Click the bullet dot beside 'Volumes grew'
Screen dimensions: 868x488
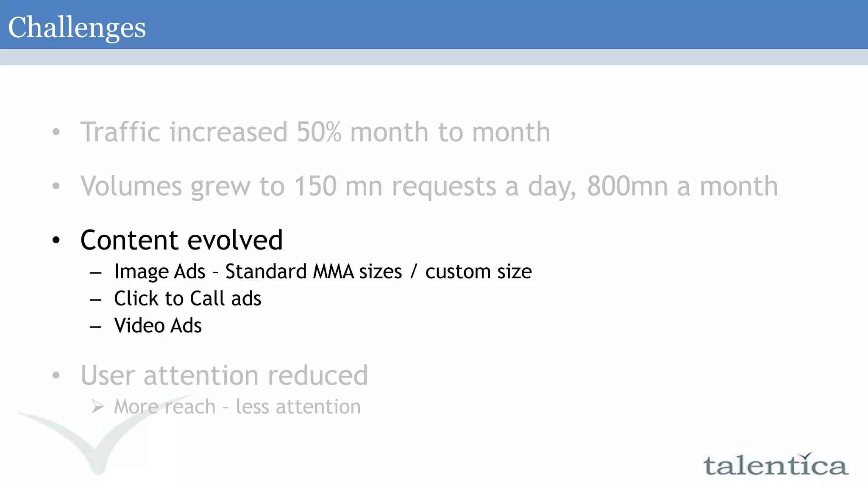point(56,186)
